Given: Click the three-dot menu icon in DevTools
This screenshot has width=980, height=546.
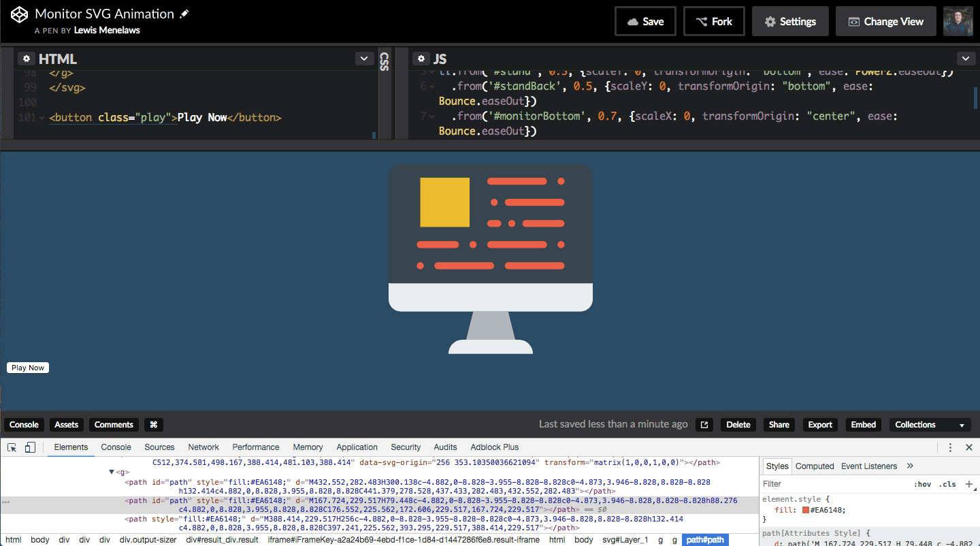Looking at the screenshot, I should point(950,447).
